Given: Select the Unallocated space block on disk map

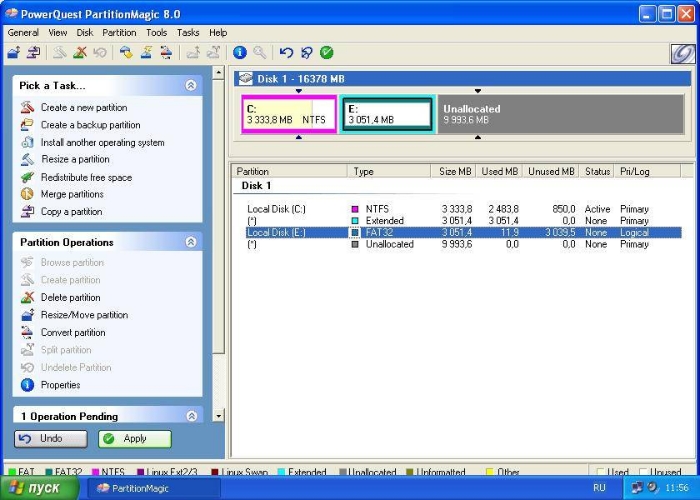Looking at the screenshot, I should click(560, 115).
